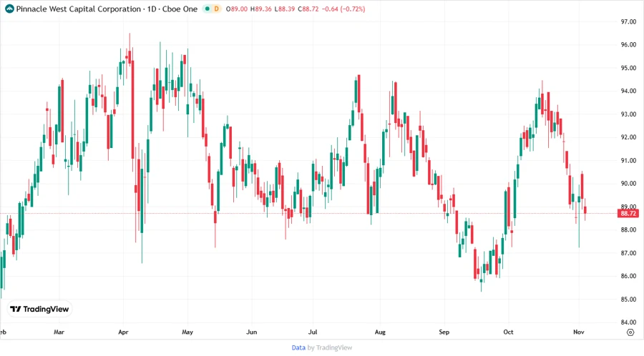Click the 97.00 price axis label
This screenshot has height=356, width=644.
(628, 21)
